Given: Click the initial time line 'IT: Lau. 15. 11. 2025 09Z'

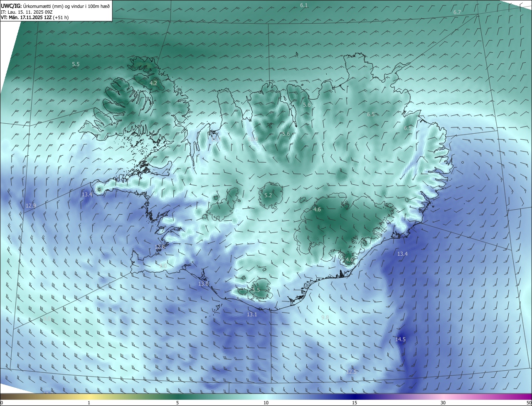Looking at the screenshot, I should tap(27, 12).
